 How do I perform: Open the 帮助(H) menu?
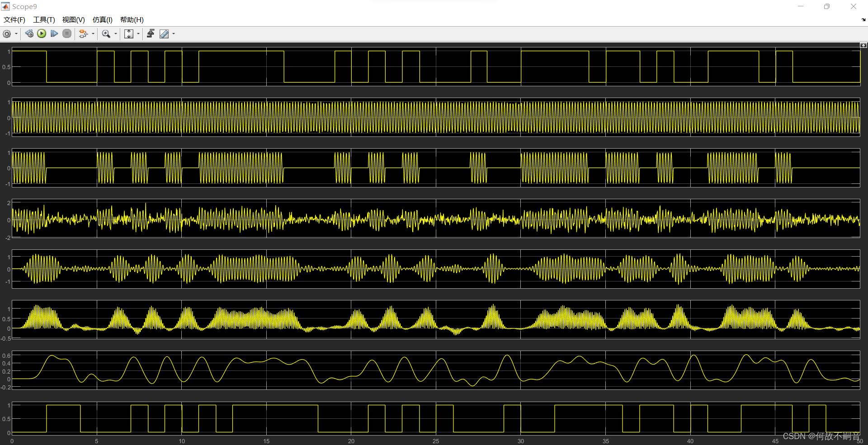point(132,19)
